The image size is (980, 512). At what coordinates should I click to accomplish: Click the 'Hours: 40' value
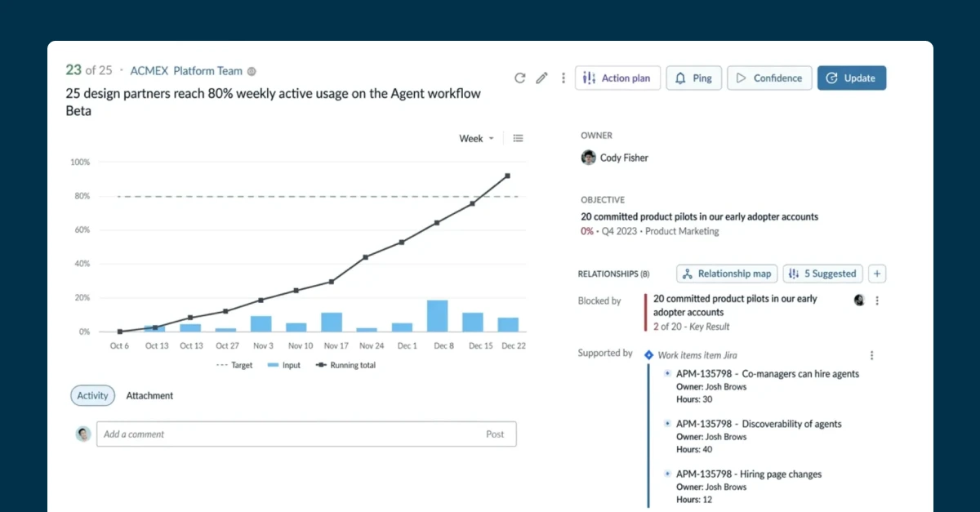[x=694, y=449]
